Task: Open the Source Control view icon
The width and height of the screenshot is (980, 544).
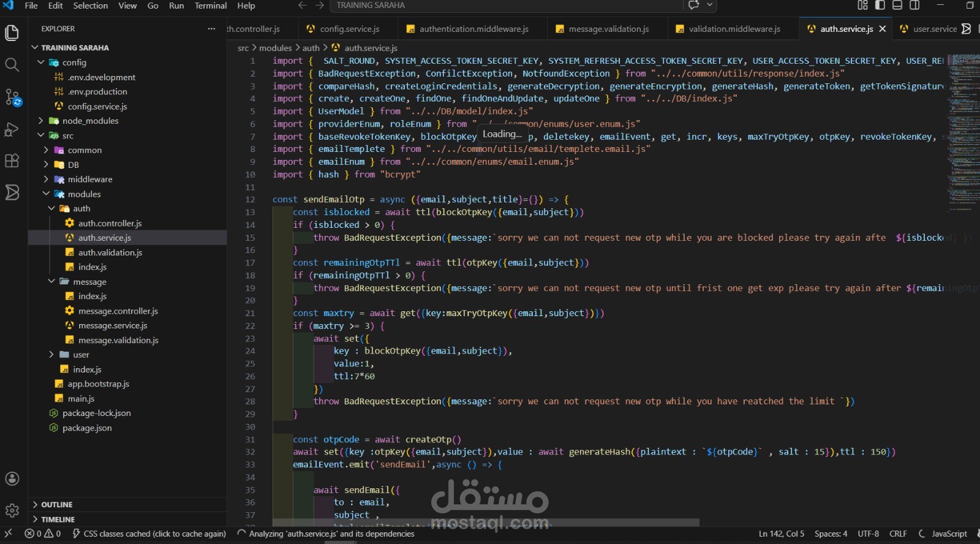Action: pos(12,97)
